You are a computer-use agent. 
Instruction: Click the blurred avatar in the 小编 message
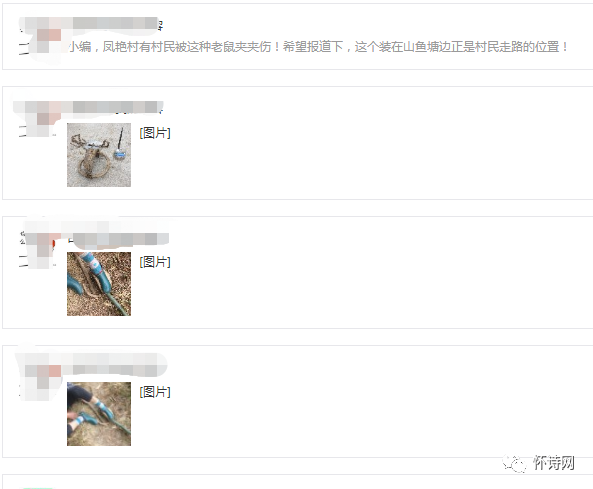point(42,41)
